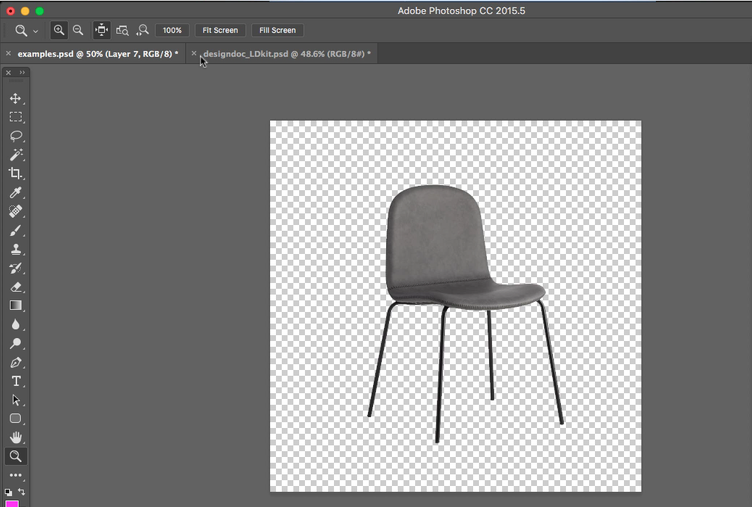Select the Pen tool
The height and width of the screenshot is (507, 752).
(x=16, y=363)
